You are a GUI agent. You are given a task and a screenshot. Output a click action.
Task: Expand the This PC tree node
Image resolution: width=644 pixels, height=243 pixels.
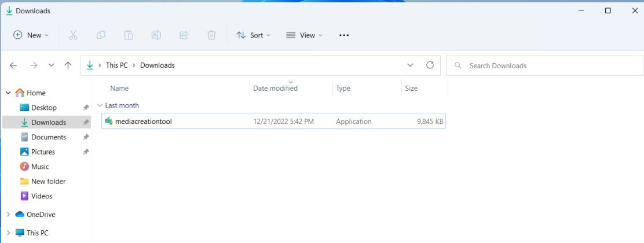click(8, 233)
